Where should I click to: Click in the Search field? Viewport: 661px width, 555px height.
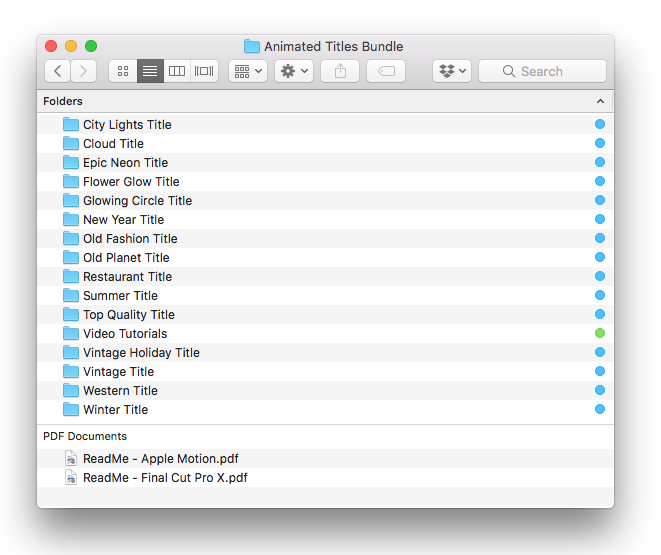point(542,71)
